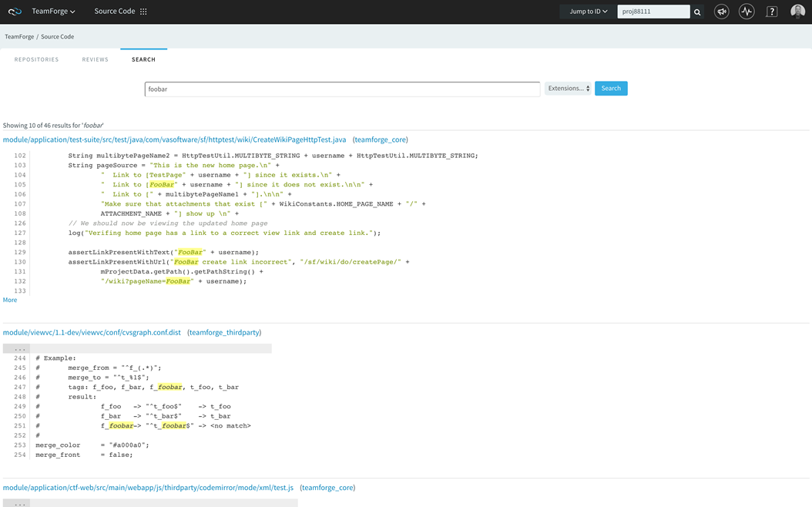Click the 'merge_color' line of code
This screenshot has height=507, width=812.
(92, 445)
